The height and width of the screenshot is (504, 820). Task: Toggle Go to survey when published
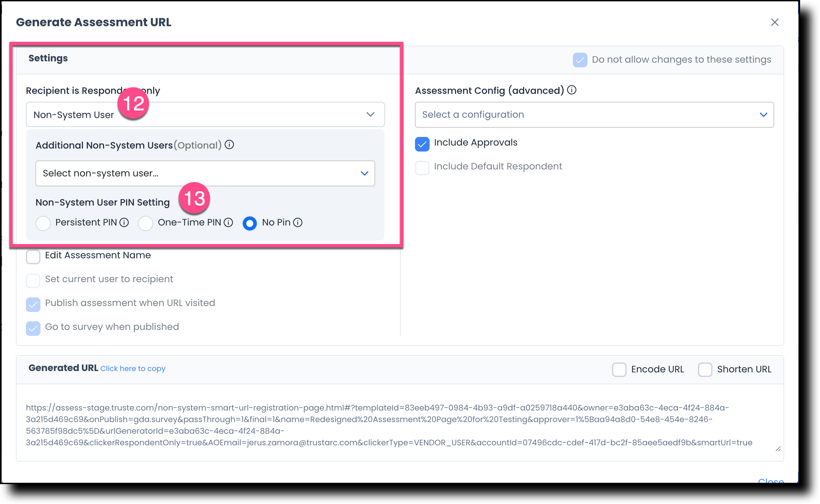33,328
